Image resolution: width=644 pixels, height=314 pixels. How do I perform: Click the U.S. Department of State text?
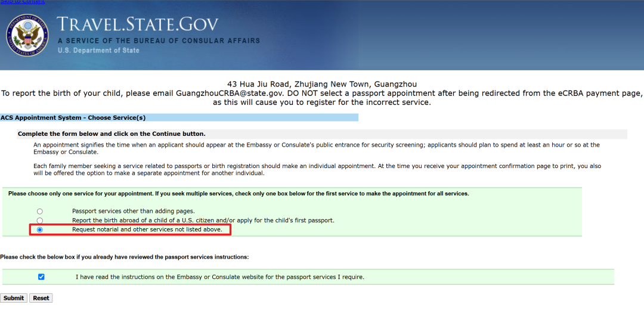[98, 51]
